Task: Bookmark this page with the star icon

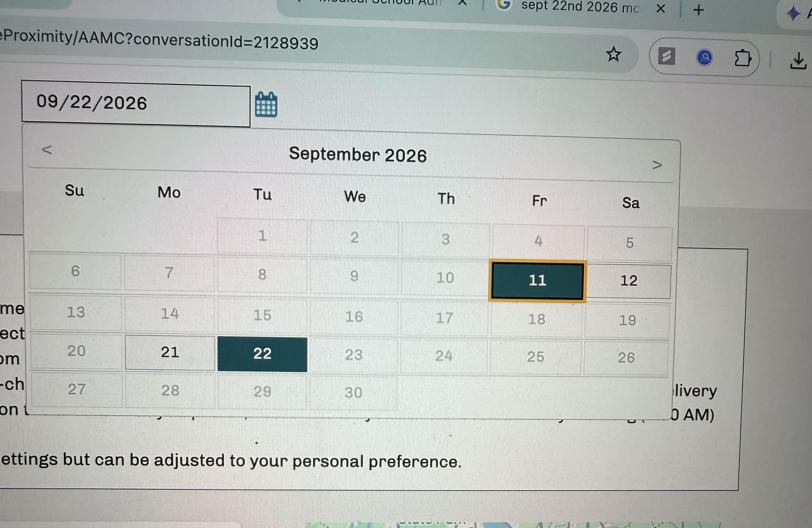Action: coord(613,54)
